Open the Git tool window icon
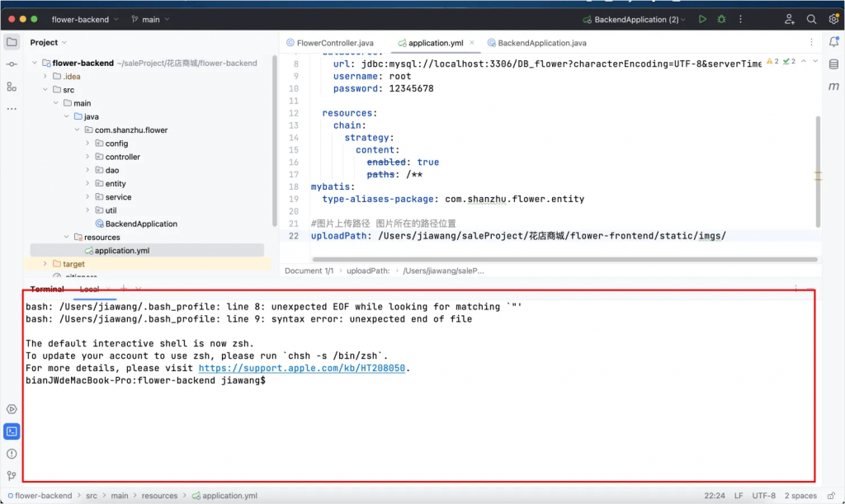The image size is (845, 504). coord(12,476)
